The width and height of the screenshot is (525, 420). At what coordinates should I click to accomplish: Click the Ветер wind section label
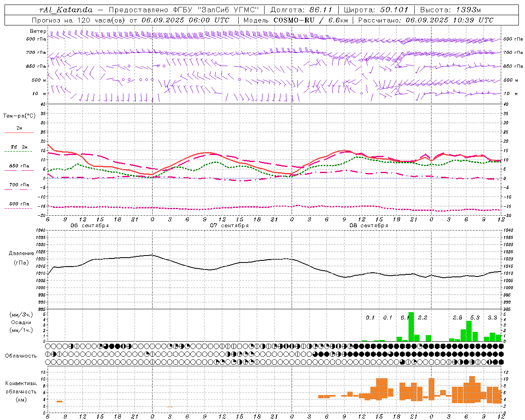[x=38, y=31]
